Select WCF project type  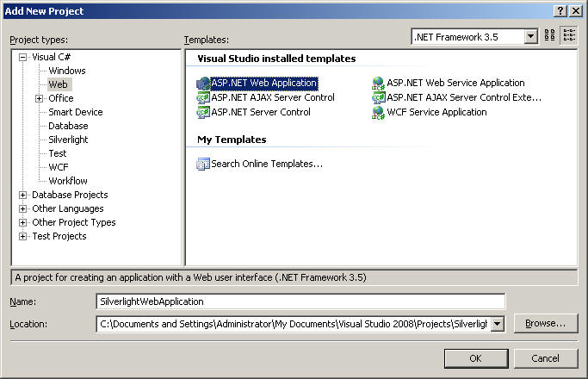tap(59, 167)
